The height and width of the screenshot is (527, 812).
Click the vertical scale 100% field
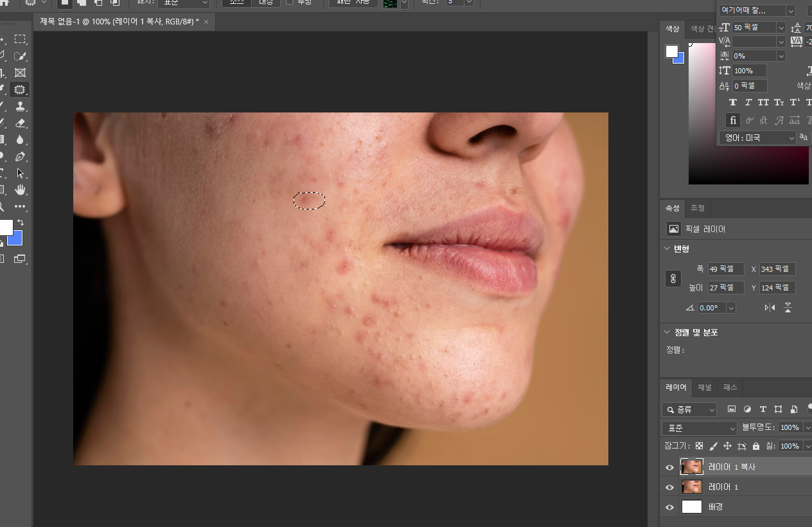749,71
